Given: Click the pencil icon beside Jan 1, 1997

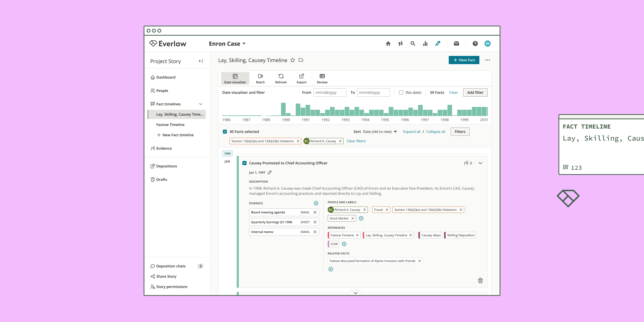Looking at the screenshot, I should 270,173.
